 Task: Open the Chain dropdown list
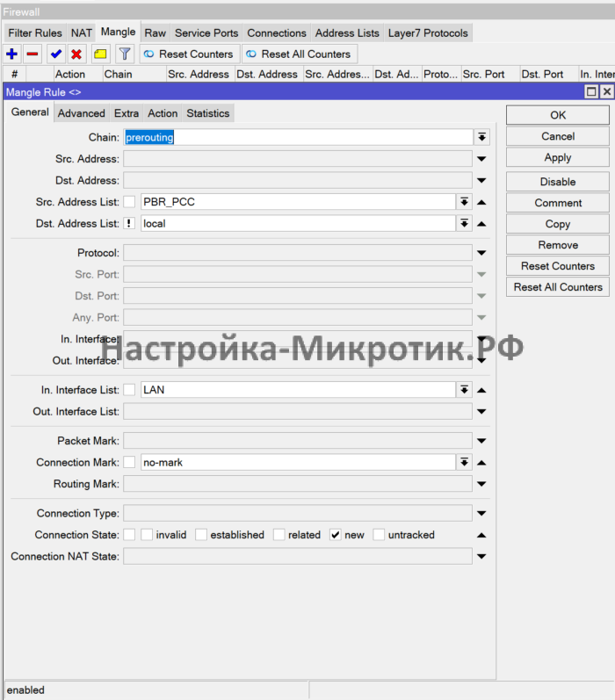(482, 137)
